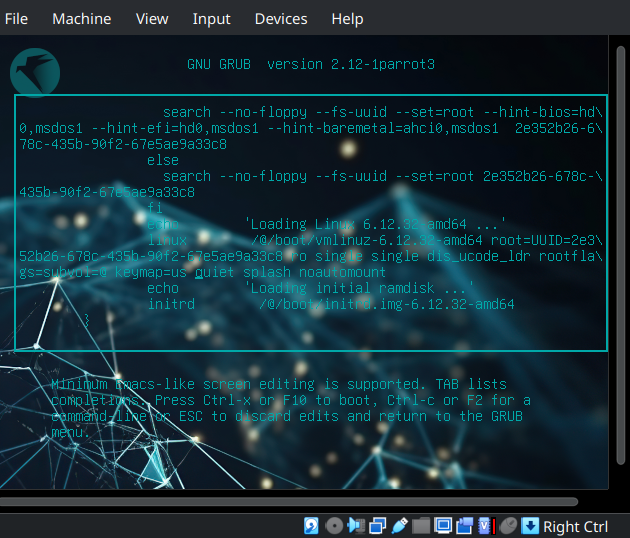
Task: Click the horizontal scrollbar below the VM screen
Action: tap(288, 501)
